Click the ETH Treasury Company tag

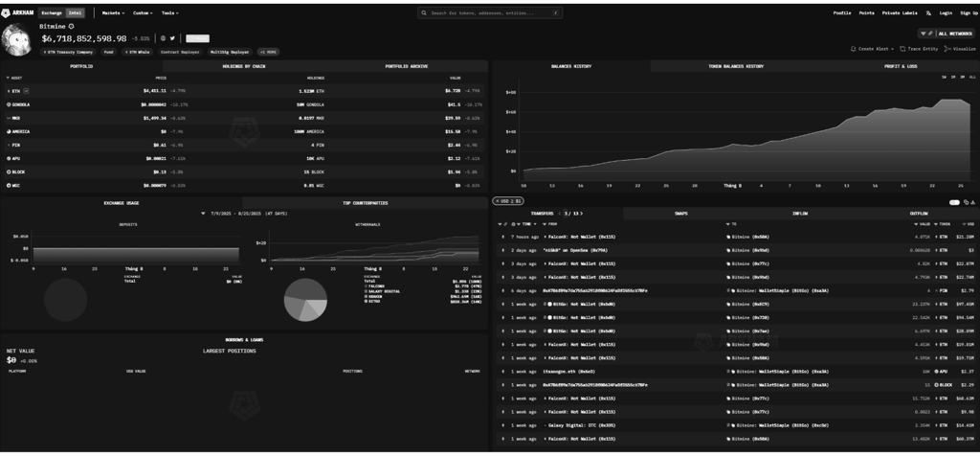click(x=68, y=52)
